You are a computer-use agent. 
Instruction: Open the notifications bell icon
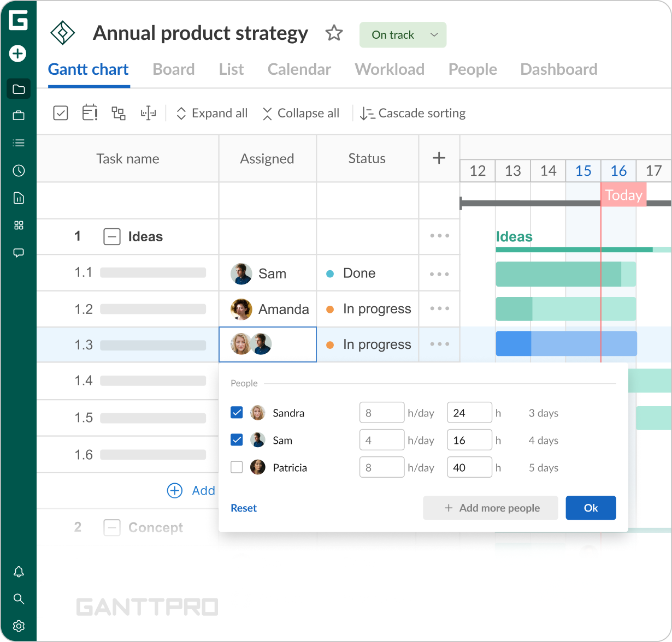[x=19, y=572]
